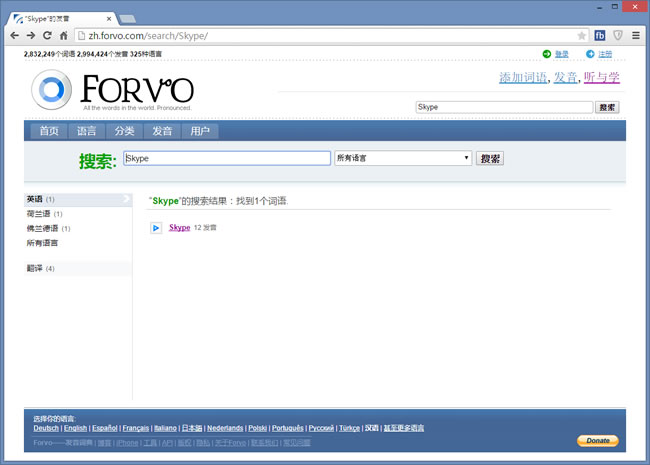Click the browser forward arrow

coord(31,36)
